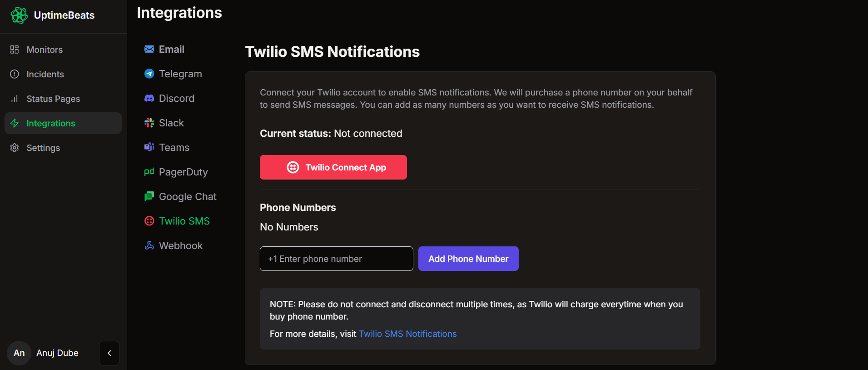
Task: Select the Telegram integration icon
Action: (149, 74)
